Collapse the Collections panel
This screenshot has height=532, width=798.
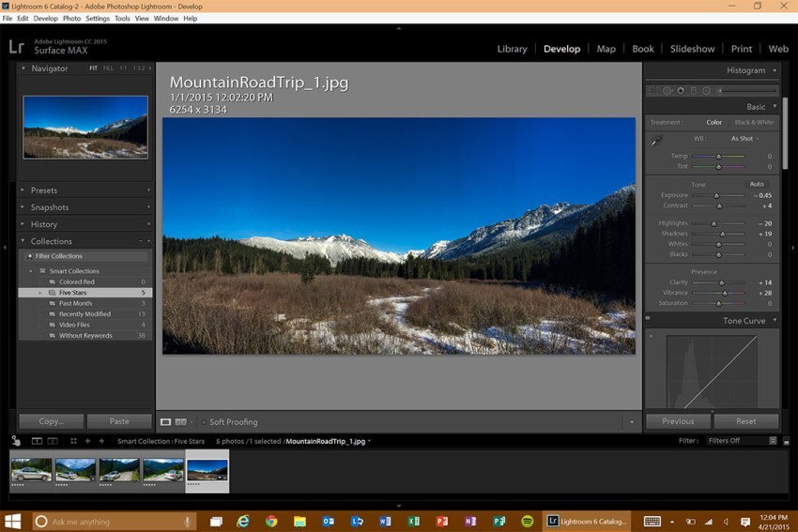[x=23, y=241]
